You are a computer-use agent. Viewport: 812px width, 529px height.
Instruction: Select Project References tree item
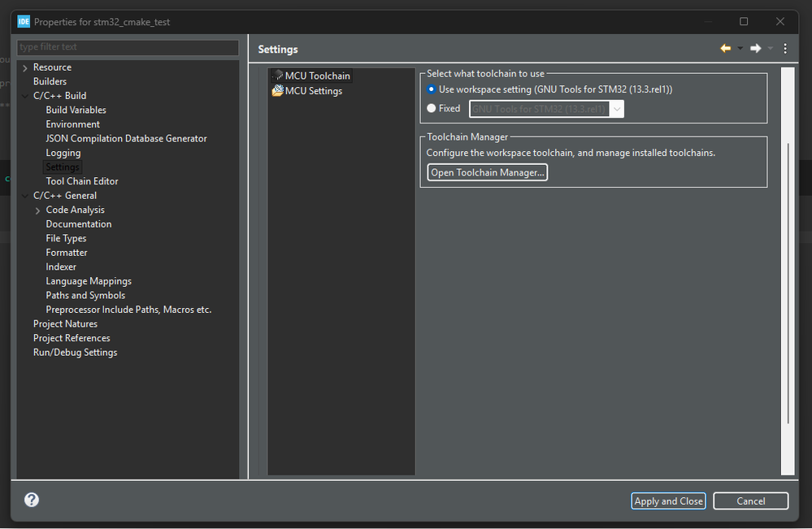tap(72, 338)
